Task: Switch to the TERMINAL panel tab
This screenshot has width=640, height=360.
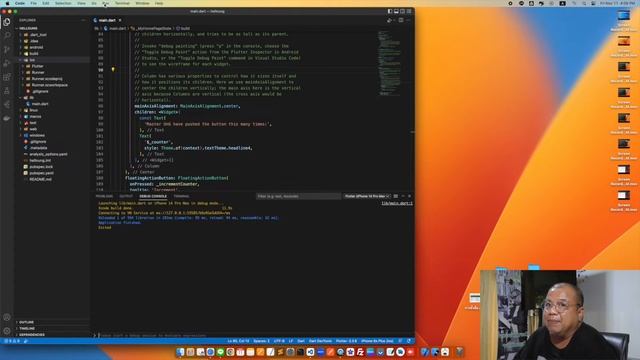Action: coord(181,196)
